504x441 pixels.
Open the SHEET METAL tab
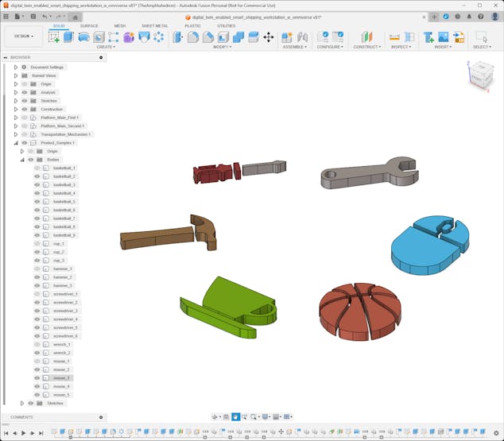click(x=154, y=25)
